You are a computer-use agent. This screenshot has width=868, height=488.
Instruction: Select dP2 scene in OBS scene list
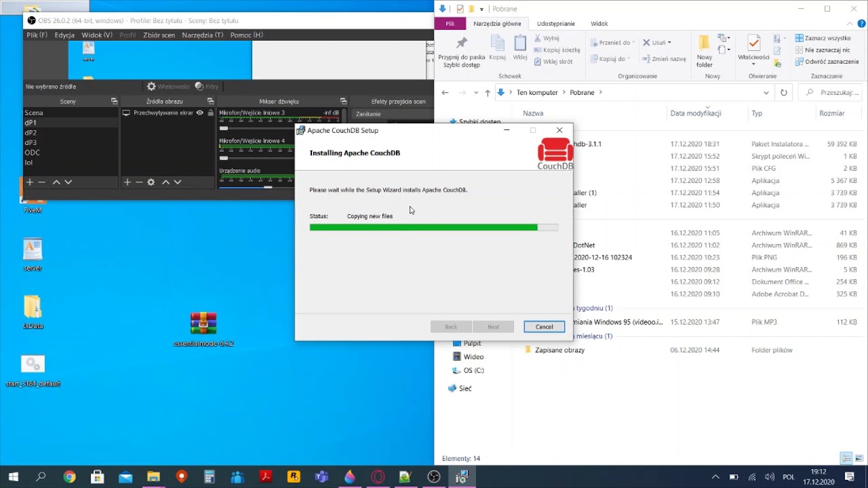pyautogui.click(x=71, y=133)
